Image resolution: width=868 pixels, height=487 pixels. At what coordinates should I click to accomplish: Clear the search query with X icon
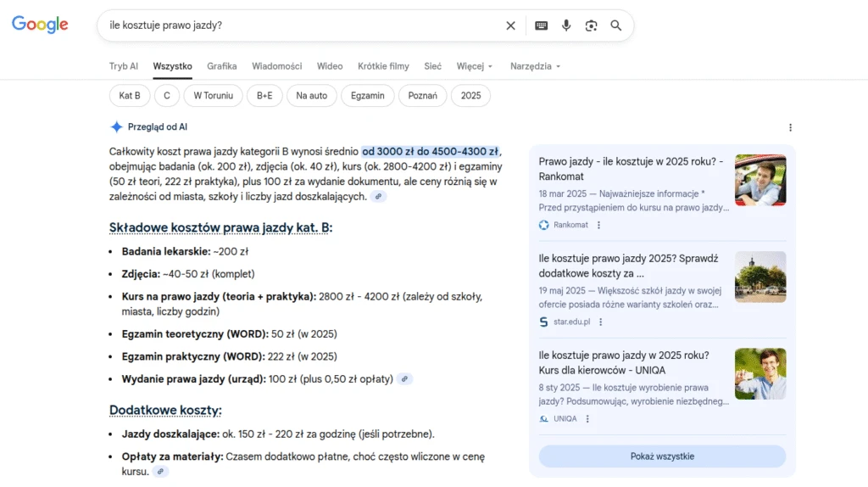510,25
